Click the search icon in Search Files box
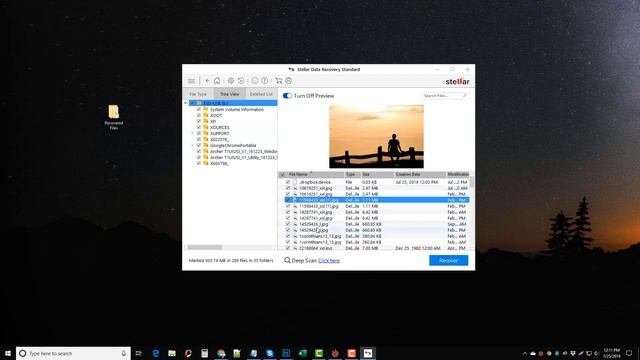 pos(464,96)
